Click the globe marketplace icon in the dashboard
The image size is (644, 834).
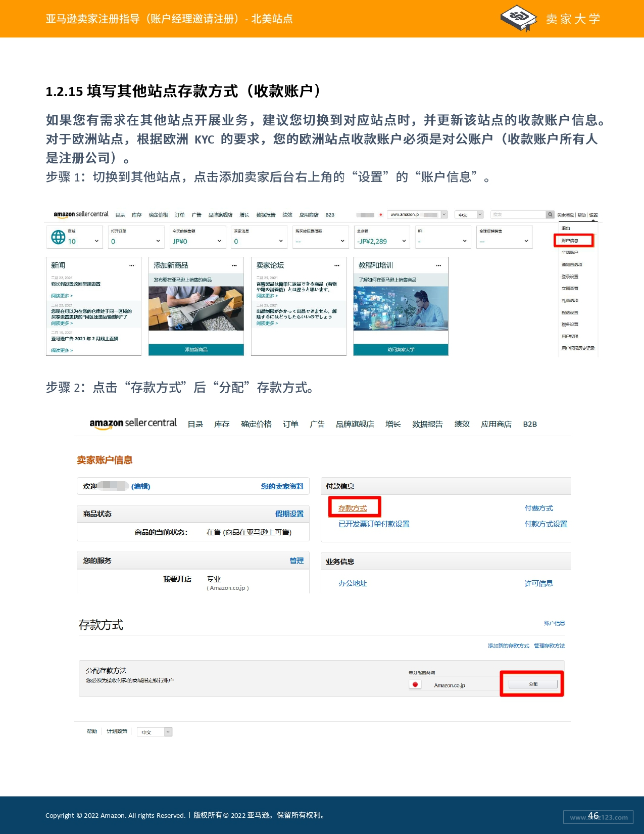coord(59,237)
